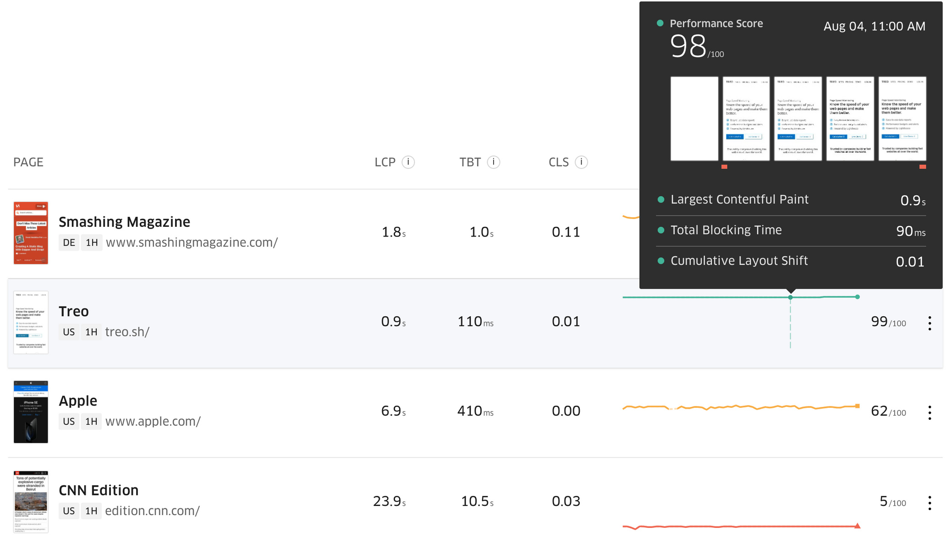Click the 1H badge in the Apple row
This screenshot has width=946, height=560.
[91, 421]
